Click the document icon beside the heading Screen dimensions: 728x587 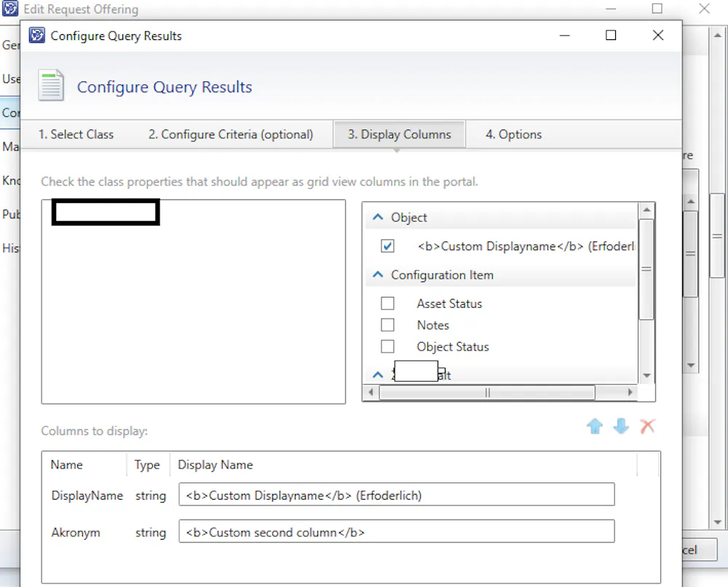(51, 85)
